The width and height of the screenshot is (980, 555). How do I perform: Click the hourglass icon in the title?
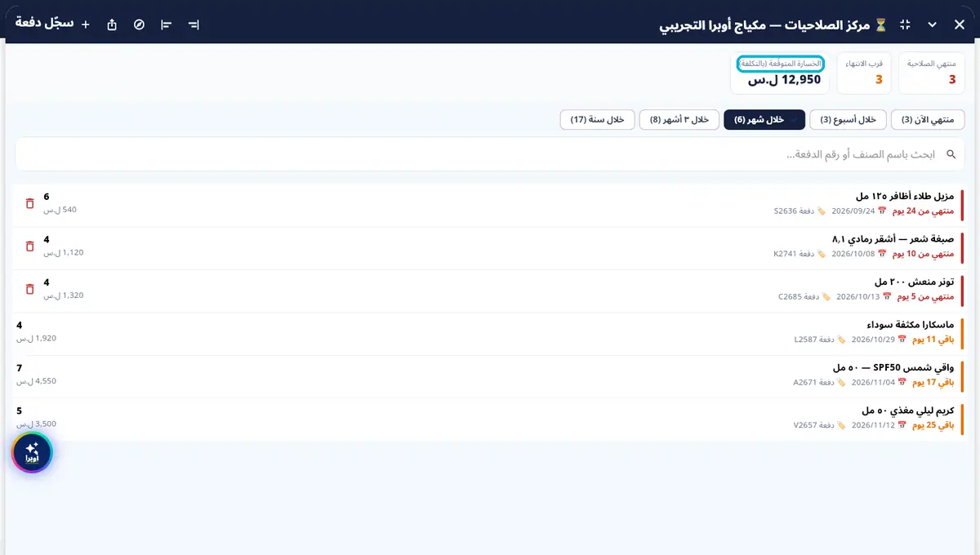click(x=880, y=24)
